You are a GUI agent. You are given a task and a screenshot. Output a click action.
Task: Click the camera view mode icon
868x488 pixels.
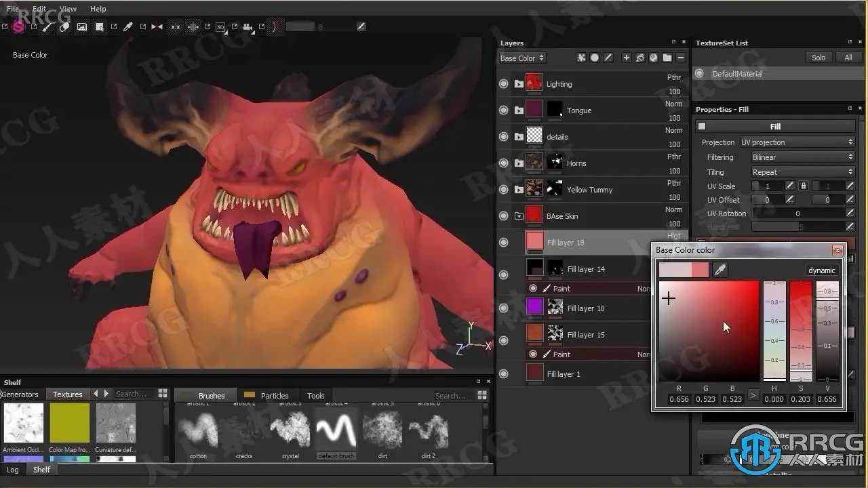click(248, 27)
